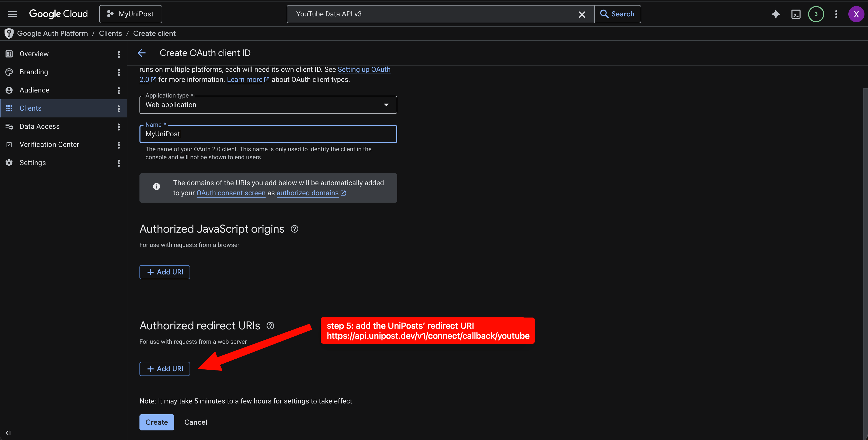The image size is (868, 440).
Task: Click the Audience person icon
Action: coord(9,90)
